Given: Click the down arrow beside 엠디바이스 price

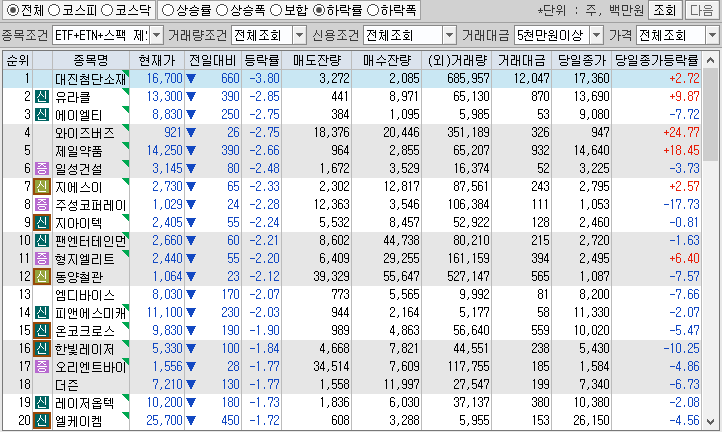Looking at the screenshot, I should pos(191,295).
